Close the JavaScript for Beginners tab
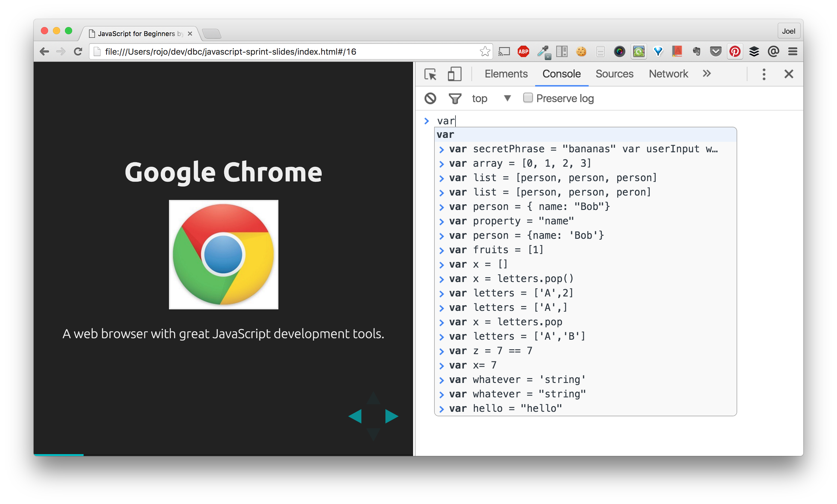This screenshot has width=837, height=504. click(190, 34)
